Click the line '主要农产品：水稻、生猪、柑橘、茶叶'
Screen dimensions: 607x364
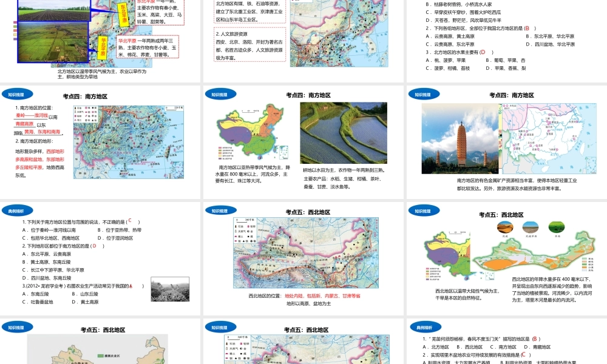343,179
